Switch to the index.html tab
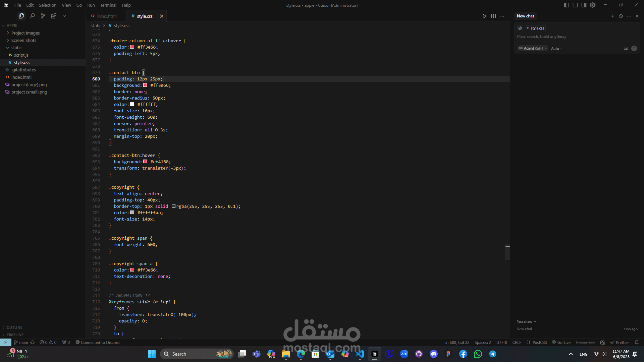The image size is (644, 362). coord(106,16)
